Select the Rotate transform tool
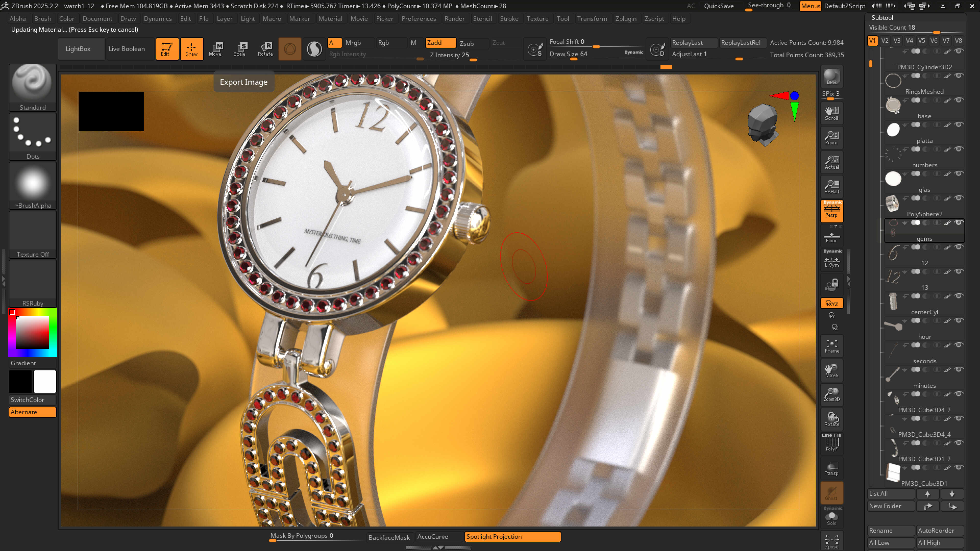 pos(265,49)
